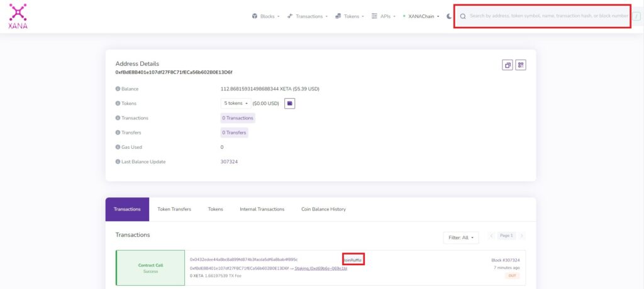Open the Transactions menu in the navbar

pos(307,16)
